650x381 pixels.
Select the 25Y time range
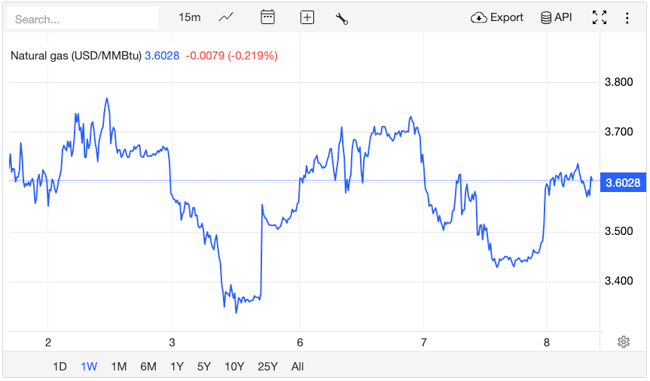[267, 366]
